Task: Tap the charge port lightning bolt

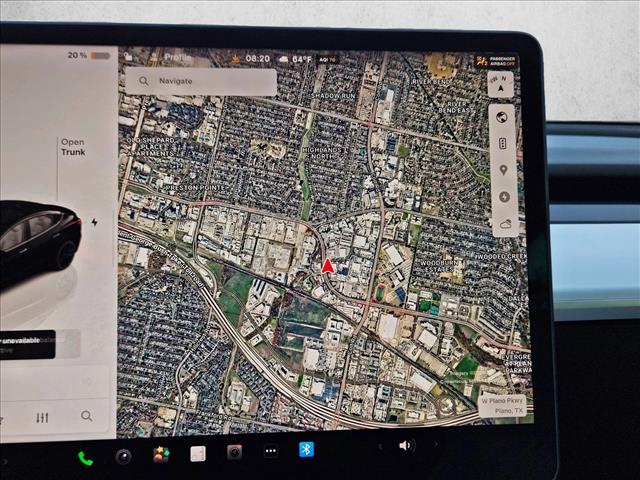Action: pos(95,222)
